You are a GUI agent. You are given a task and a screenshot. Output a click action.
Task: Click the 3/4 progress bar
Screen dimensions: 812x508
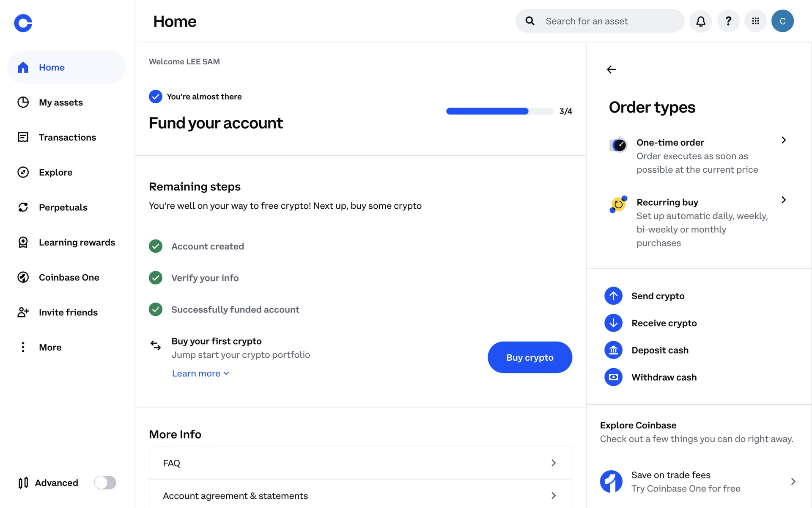click(x=499, y=111)
